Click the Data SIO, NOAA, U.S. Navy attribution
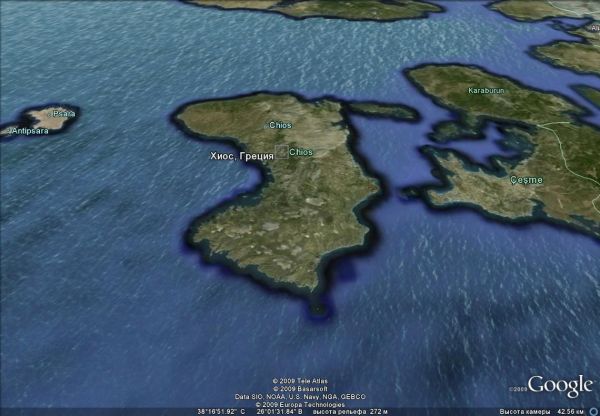 (300, 397)
